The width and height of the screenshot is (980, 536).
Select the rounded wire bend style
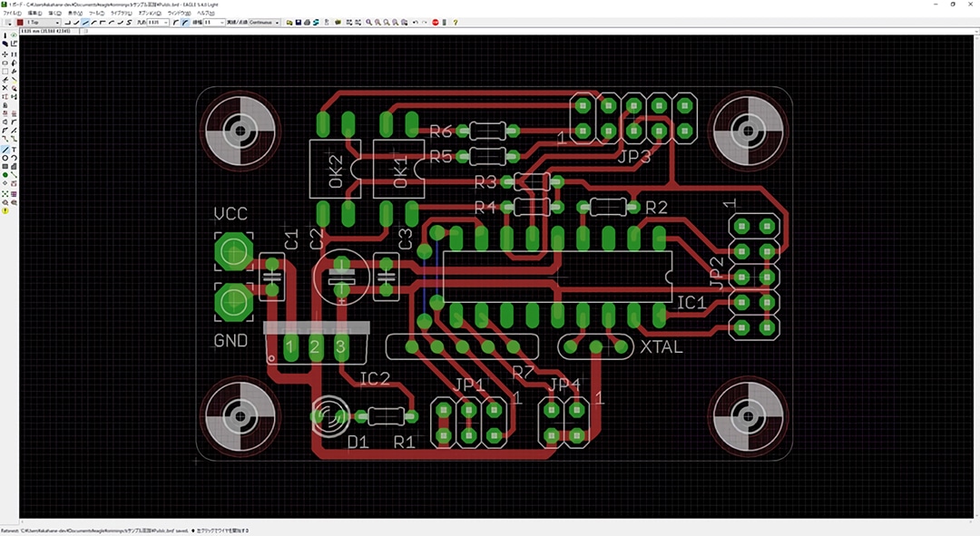tap(111, 22)
